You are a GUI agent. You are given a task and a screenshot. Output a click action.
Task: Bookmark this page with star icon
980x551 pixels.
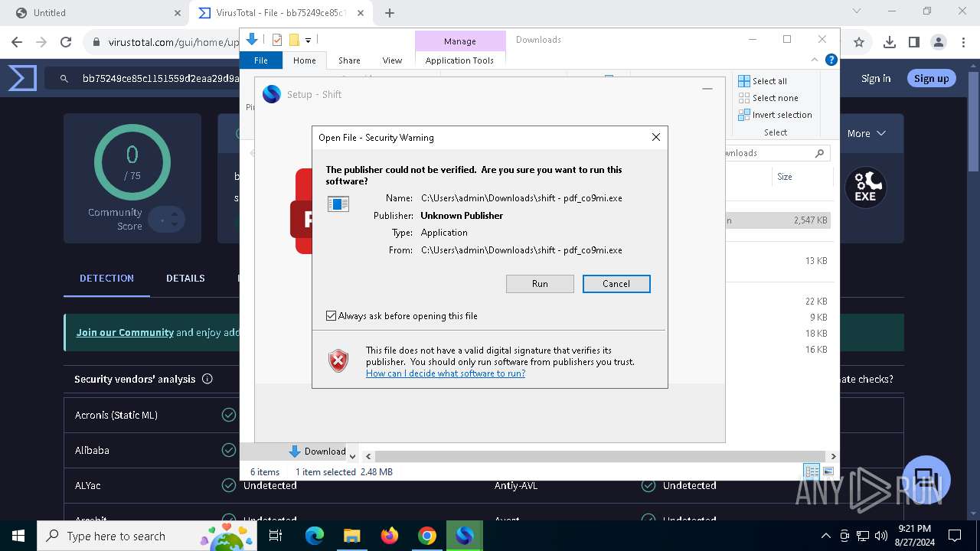pos(859,42)
